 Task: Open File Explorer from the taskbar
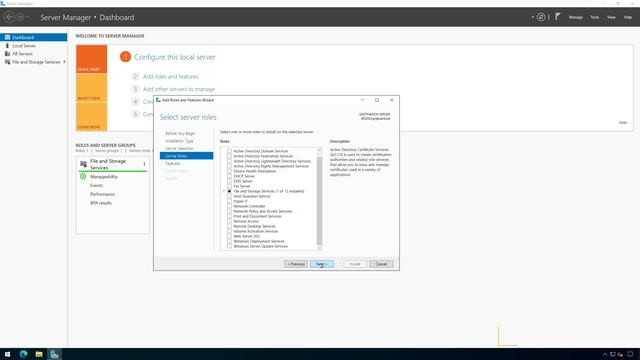click(39, 354)
